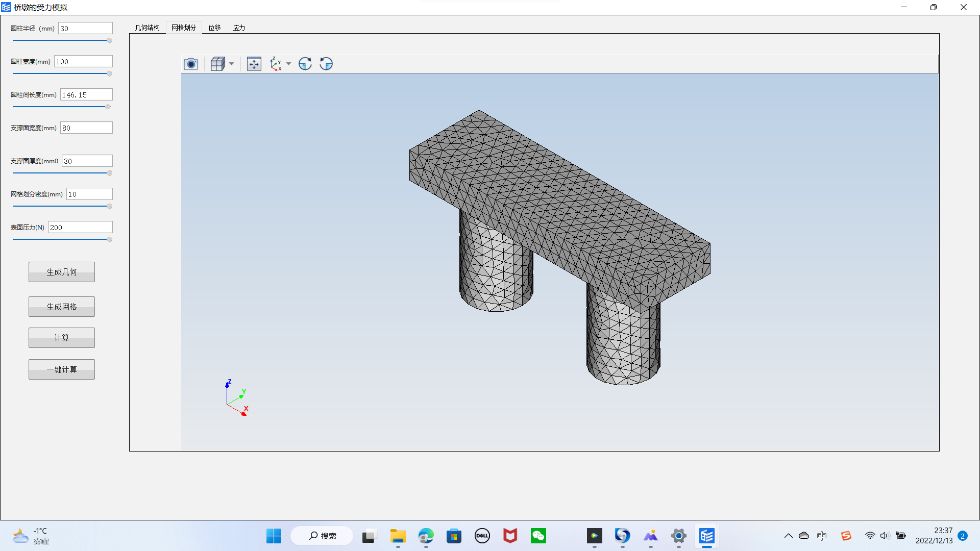Open WeChat from the taskbar

538,536
